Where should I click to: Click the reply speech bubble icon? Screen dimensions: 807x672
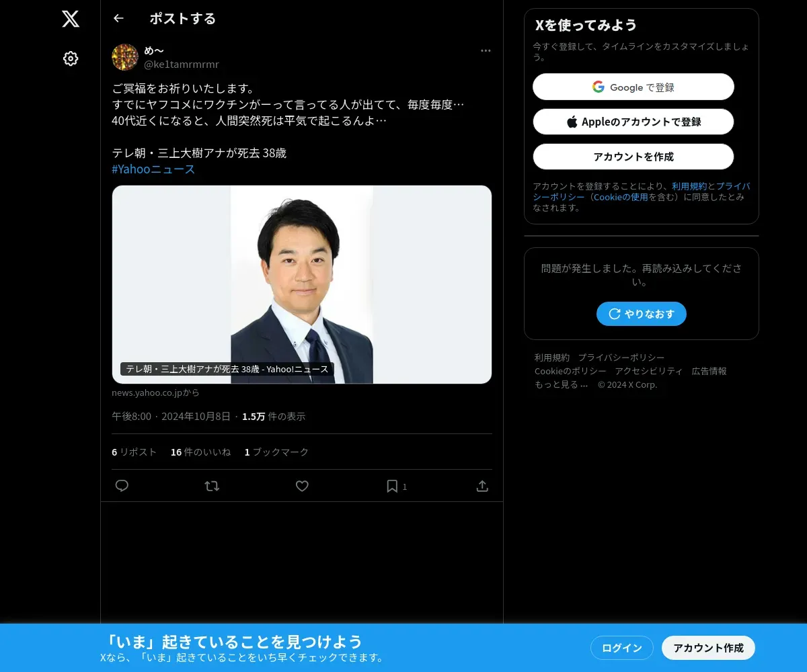coord(122,486)
